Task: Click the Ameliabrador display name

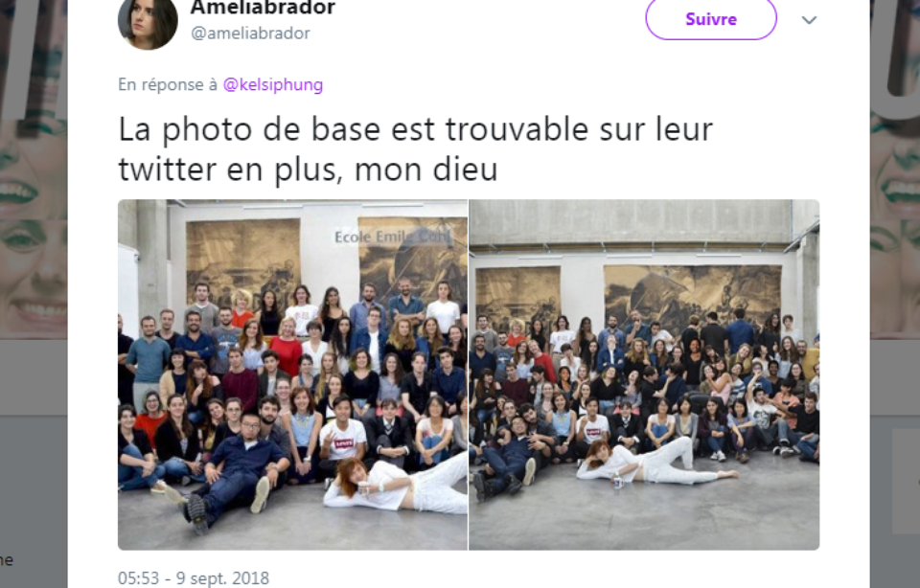Action: 263,8
